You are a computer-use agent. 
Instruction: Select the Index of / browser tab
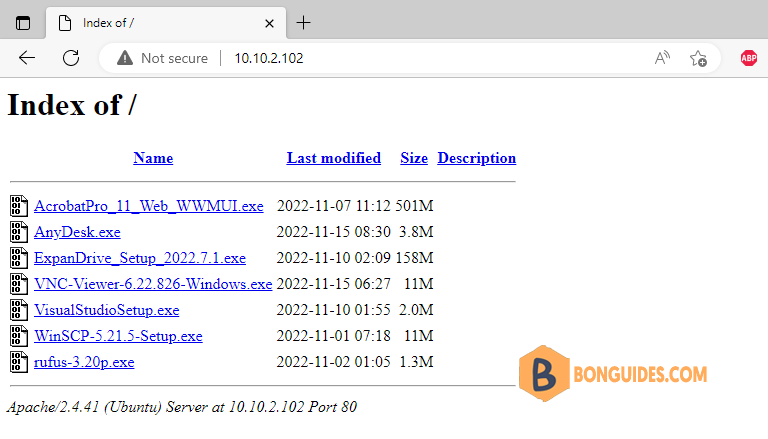tap(166, 23)
